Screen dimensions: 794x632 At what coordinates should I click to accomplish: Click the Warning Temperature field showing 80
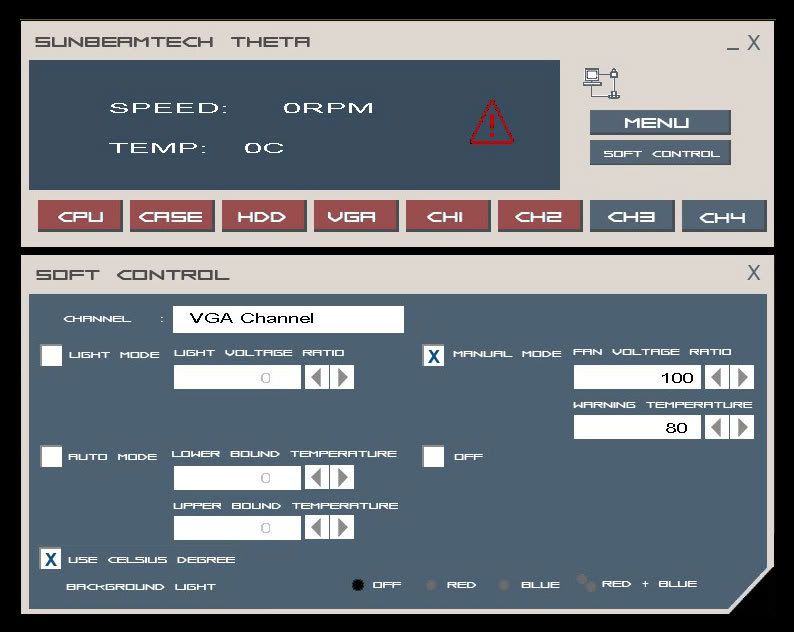637,427
